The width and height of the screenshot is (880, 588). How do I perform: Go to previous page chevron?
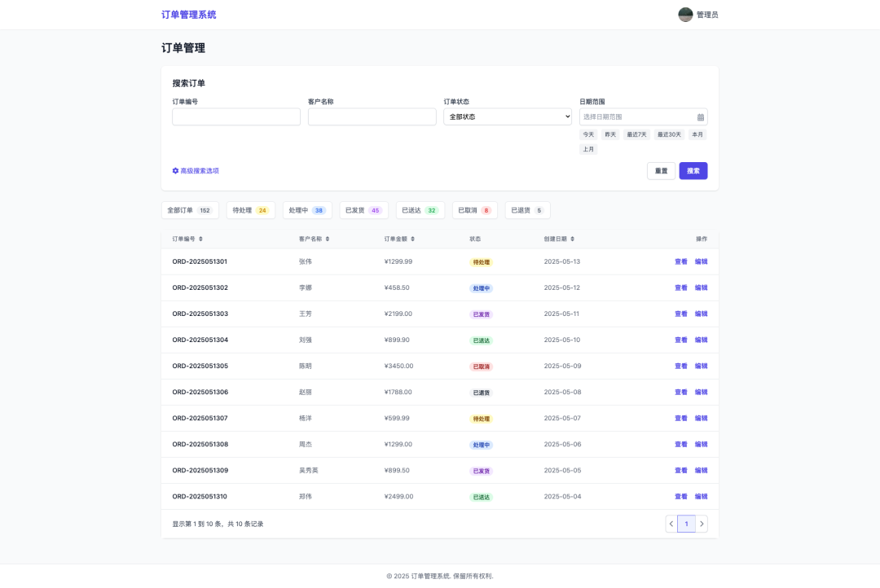(x=671, y=524)
